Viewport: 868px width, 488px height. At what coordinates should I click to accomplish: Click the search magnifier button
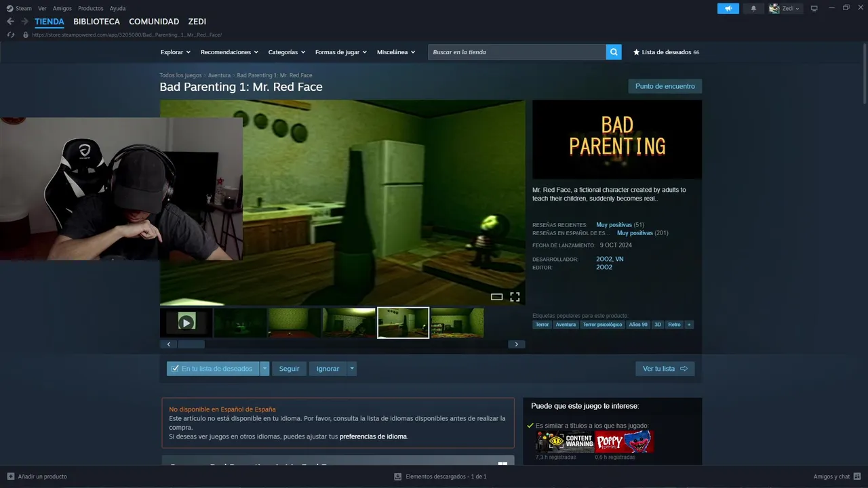[x=614, y=52]
